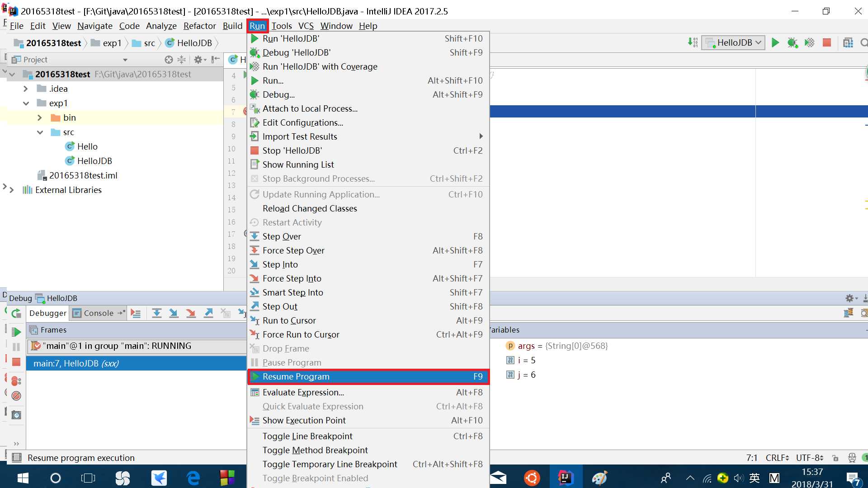This screenshot has width=868, height=488.
Task: Click the Hide Project panel icon
Action: (x=216, y=60)
